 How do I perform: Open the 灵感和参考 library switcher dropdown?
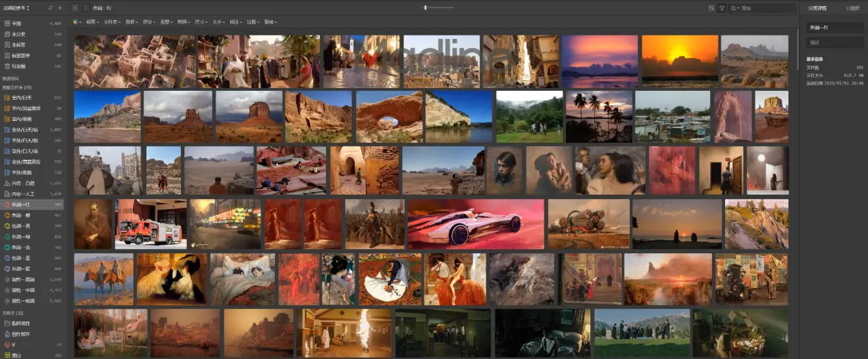pyautogui.click(x=16, y=8)
